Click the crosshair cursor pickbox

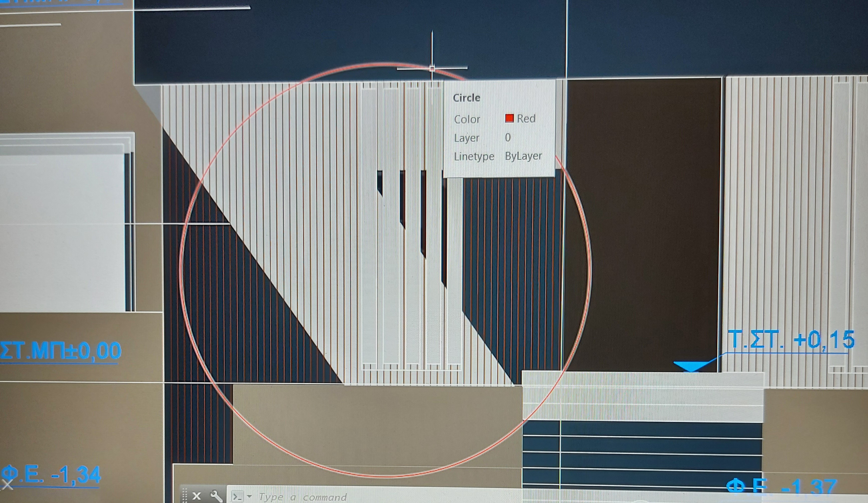[x=432, y=69]
